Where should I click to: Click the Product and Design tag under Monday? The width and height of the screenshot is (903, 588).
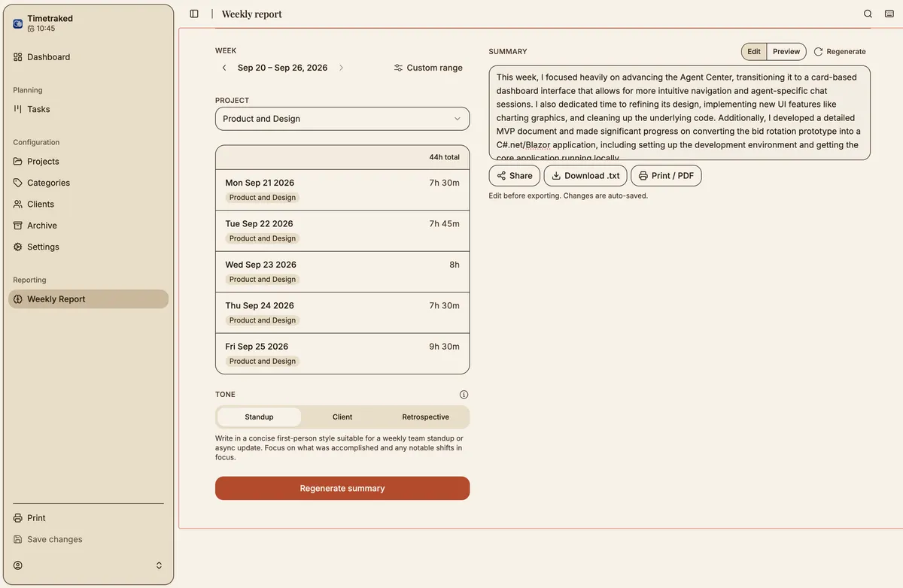point(263,198)
